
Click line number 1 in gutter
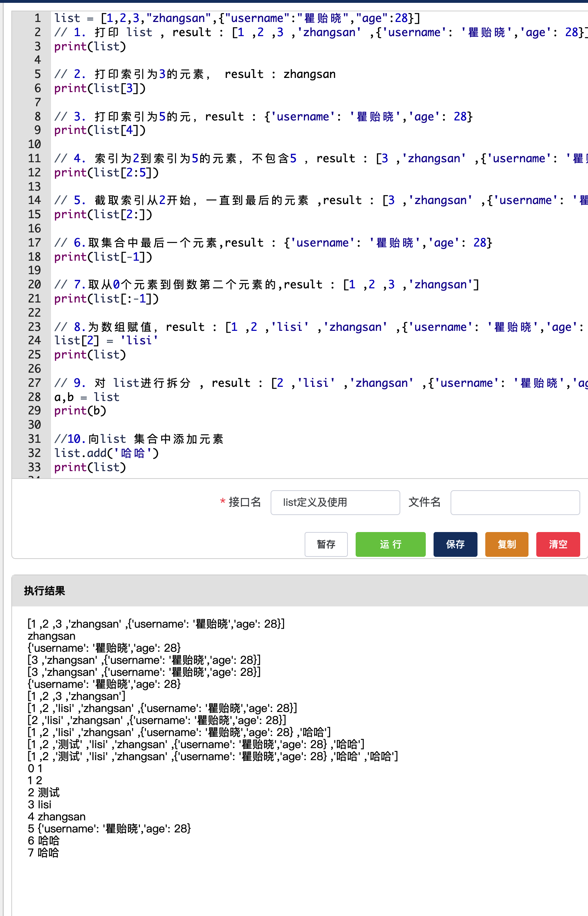38,18
